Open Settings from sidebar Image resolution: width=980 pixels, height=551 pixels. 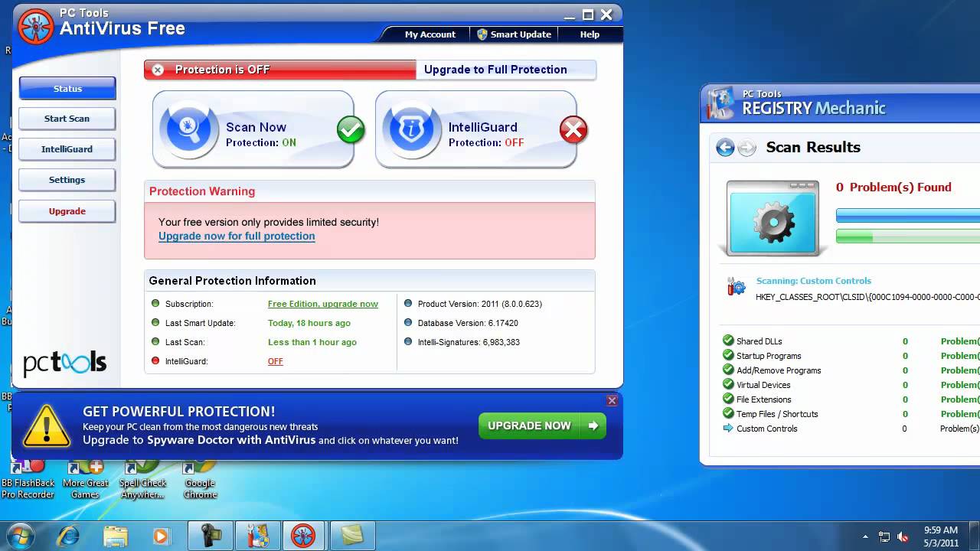click(x=67, y=180)
